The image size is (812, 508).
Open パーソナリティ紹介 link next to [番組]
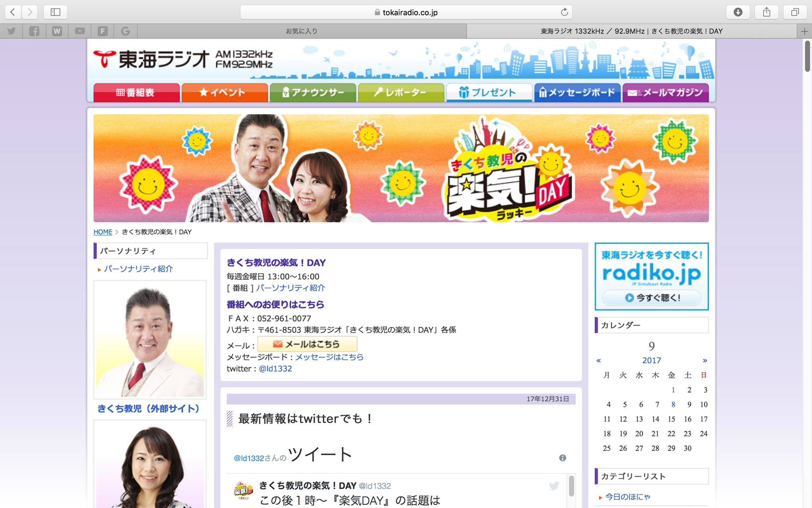pyautogui.click(x=290, y=288)
